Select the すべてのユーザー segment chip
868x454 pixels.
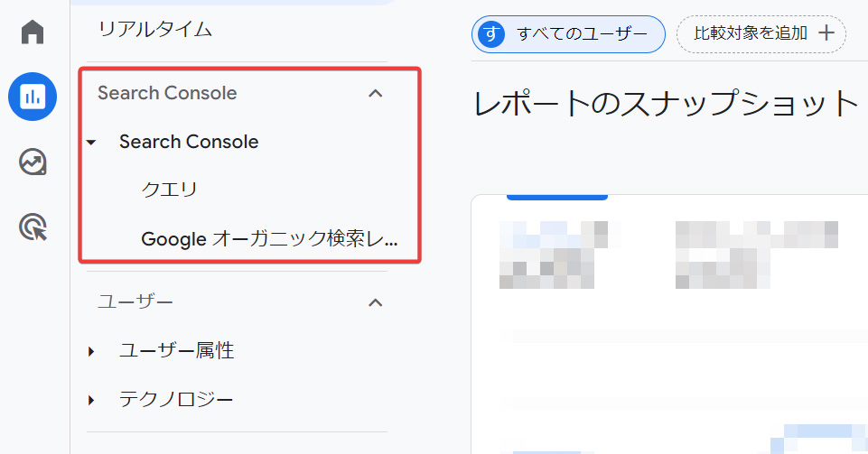(568, 34)
